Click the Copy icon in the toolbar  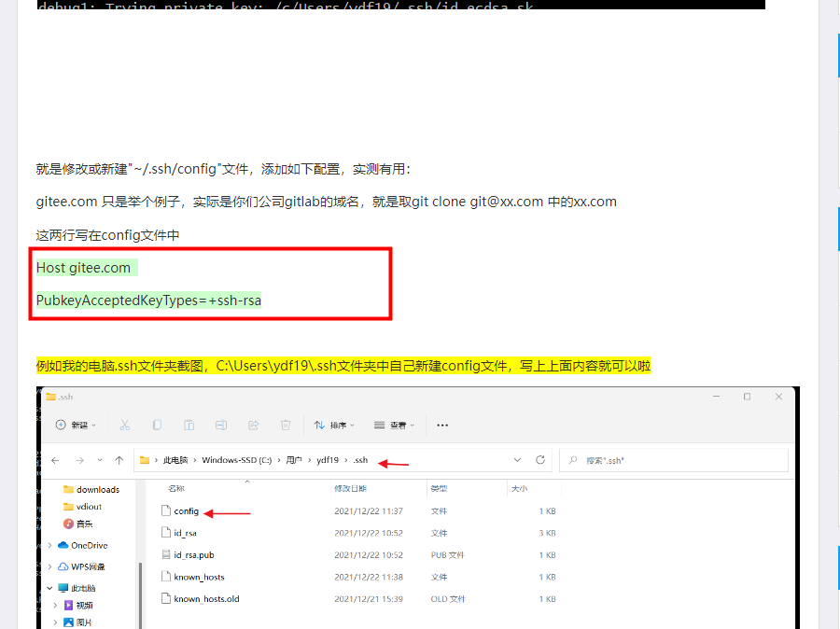coord(157,425)
